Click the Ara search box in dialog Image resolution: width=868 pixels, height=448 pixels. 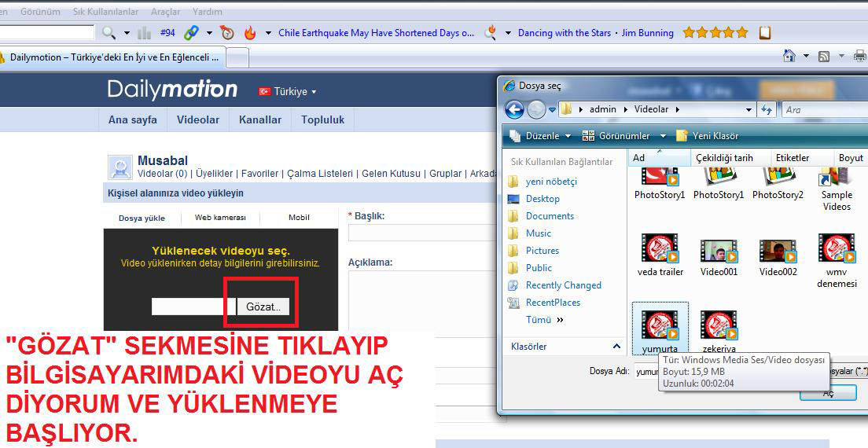pos(824,109)
